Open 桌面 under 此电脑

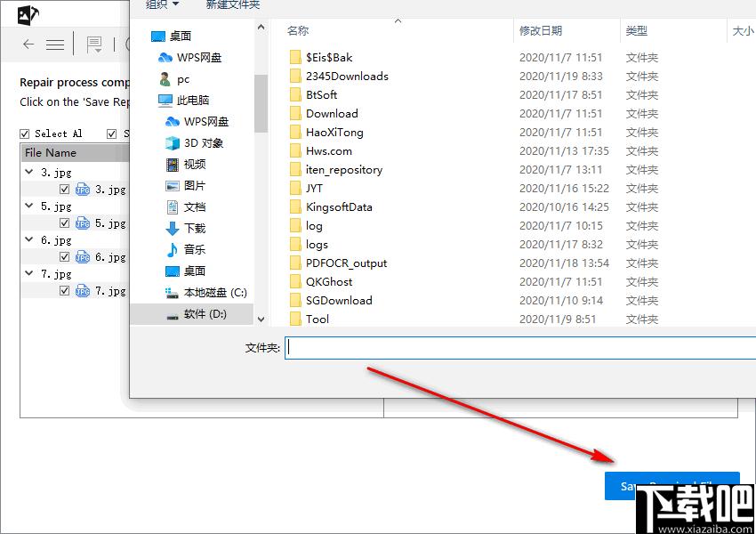coord(186,271)
